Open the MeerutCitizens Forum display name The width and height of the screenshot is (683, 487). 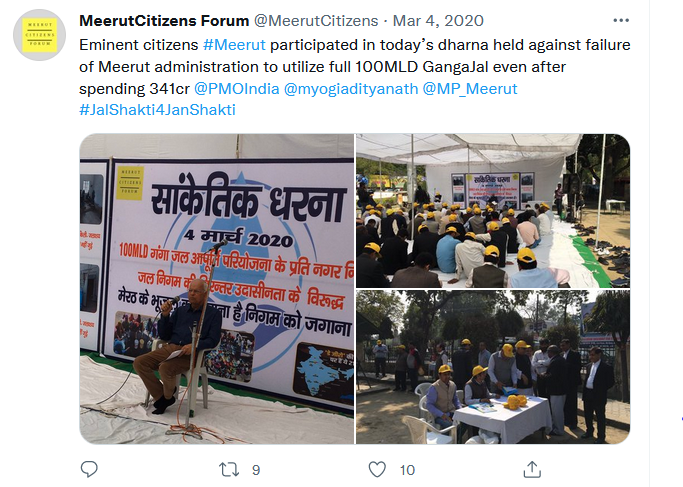pyautogui.click(x=164, y=20)
